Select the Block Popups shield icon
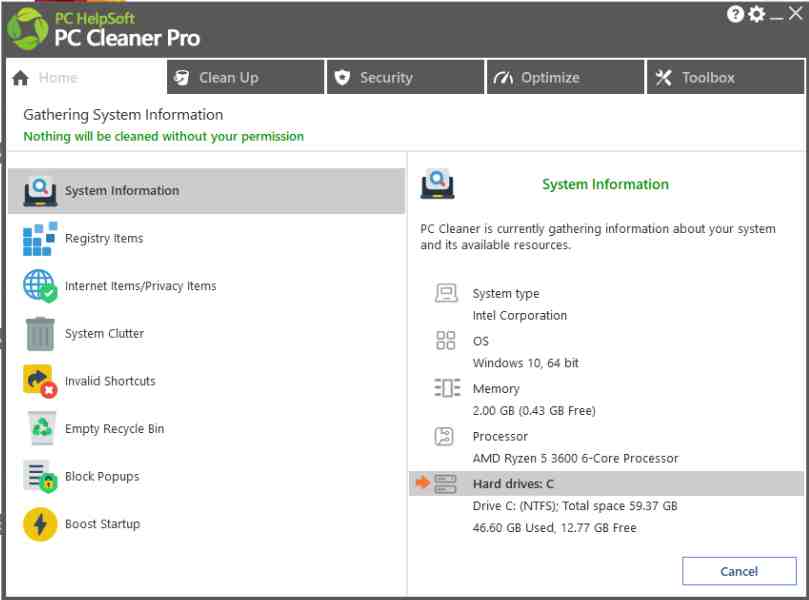 pos(40,476)
